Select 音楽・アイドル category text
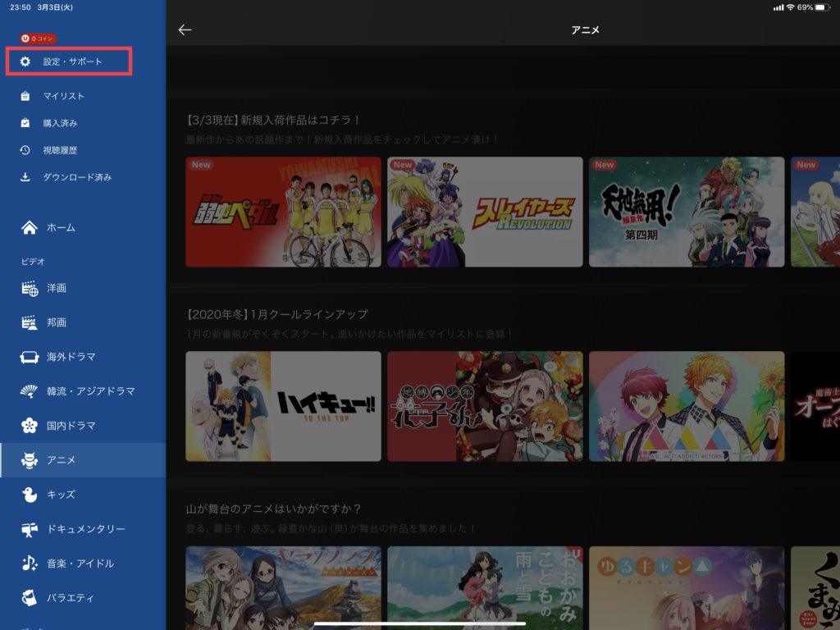 [80, 564]
